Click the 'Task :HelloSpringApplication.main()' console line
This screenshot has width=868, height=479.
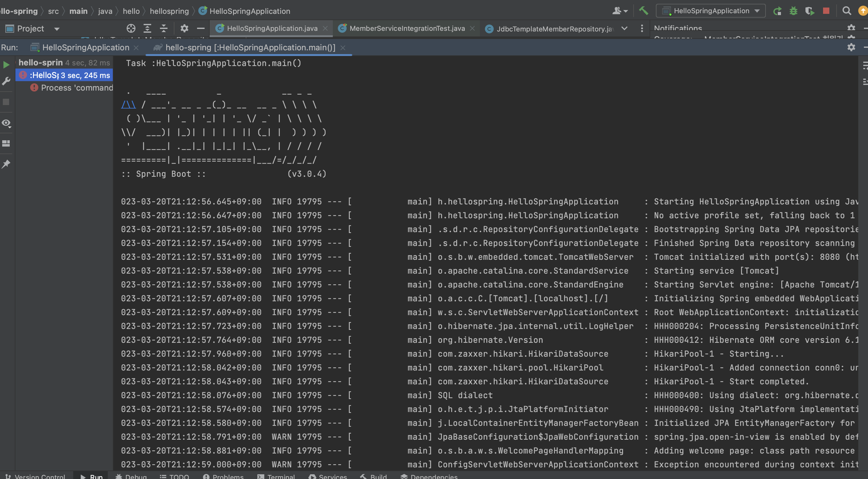[x=214, y=63]
